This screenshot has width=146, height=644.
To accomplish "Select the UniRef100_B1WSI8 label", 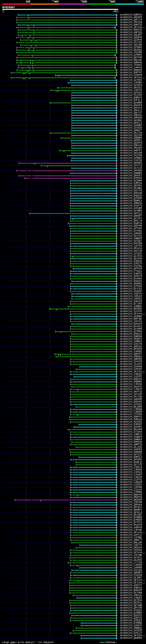I will [x=131, y=223].
